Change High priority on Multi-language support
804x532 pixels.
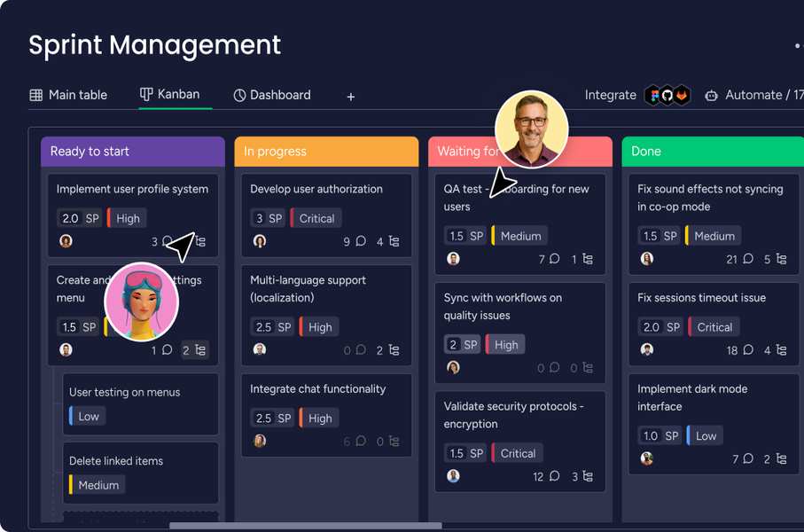tap(319, 327)
